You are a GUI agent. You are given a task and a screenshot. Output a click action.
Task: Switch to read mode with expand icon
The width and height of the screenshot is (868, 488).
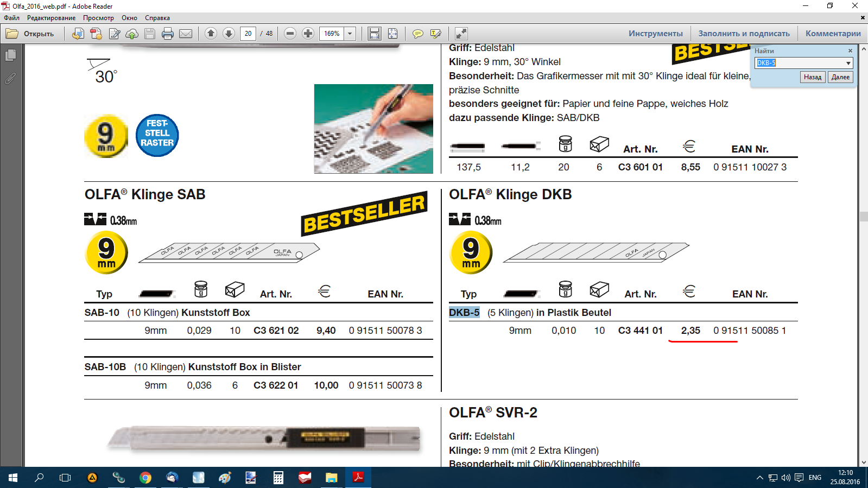461,34
